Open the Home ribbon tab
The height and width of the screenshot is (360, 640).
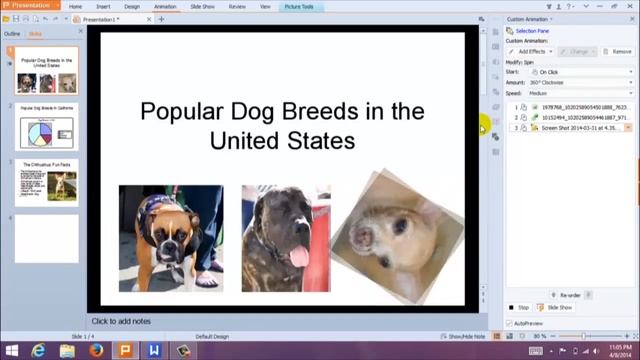coord(75,7)
